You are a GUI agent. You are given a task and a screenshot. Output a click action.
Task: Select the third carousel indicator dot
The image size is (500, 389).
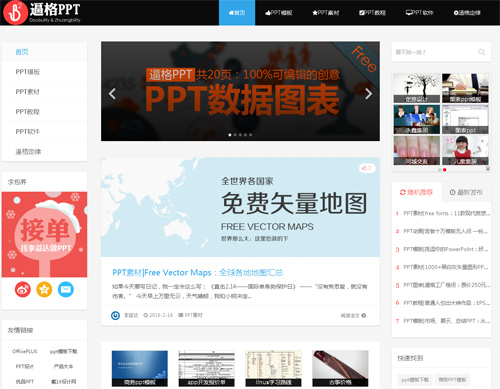pyautogui.click(x=240, y=135)
